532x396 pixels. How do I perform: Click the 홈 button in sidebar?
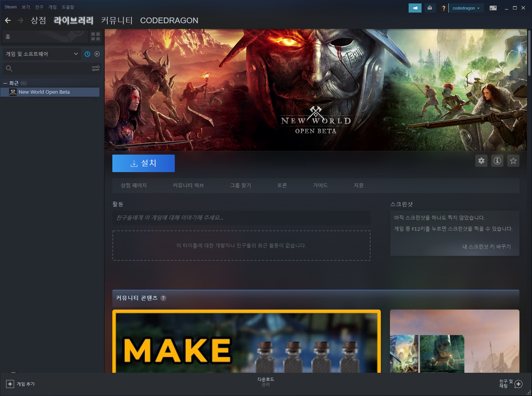pos(45,37)
